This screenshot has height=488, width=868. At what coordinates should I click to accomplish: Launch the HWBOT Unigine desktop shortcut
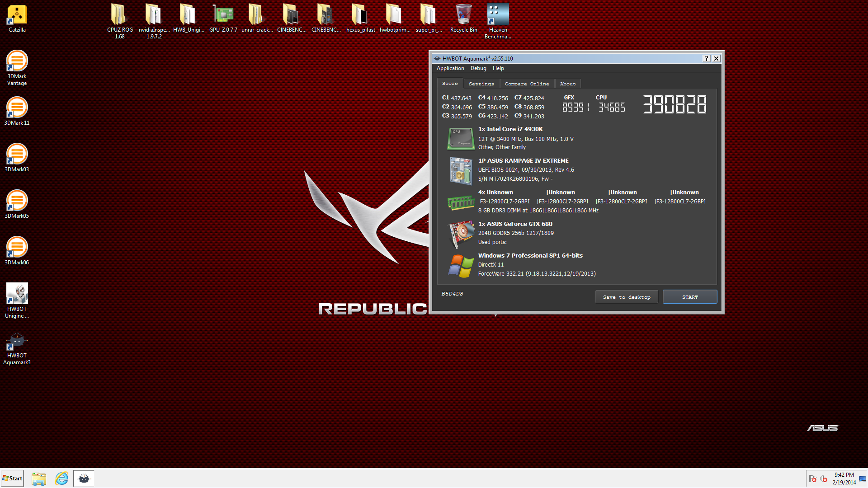(17, 300)
